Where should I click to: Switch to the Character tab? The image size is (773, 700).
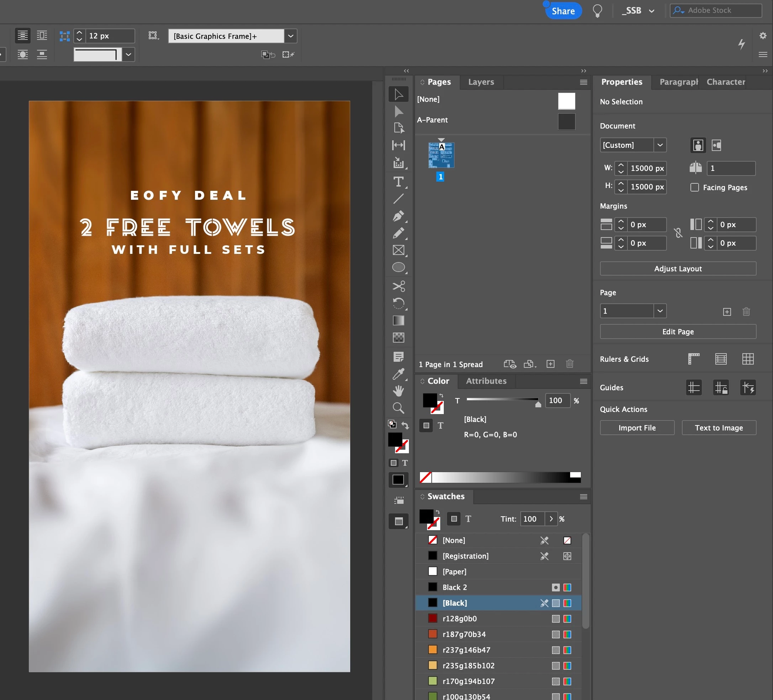coord(725,82)
